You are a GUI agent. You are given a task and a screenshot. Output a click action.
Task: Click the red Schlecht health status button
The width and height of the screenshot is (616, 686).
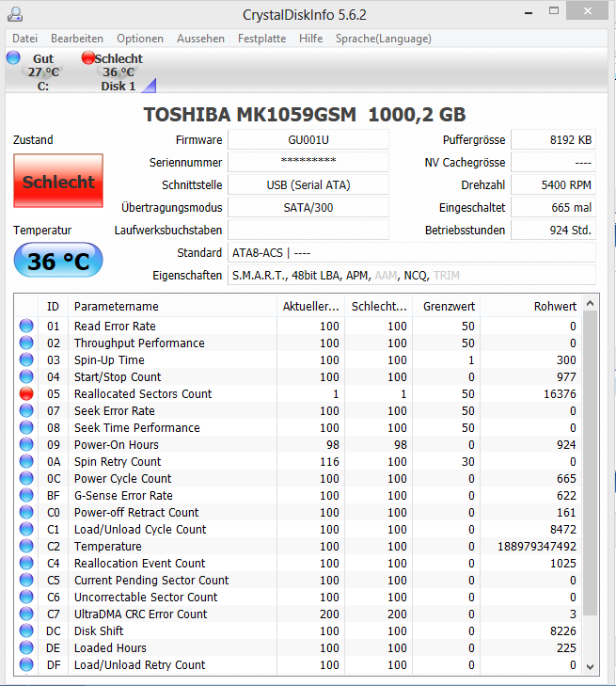point(58,181)
